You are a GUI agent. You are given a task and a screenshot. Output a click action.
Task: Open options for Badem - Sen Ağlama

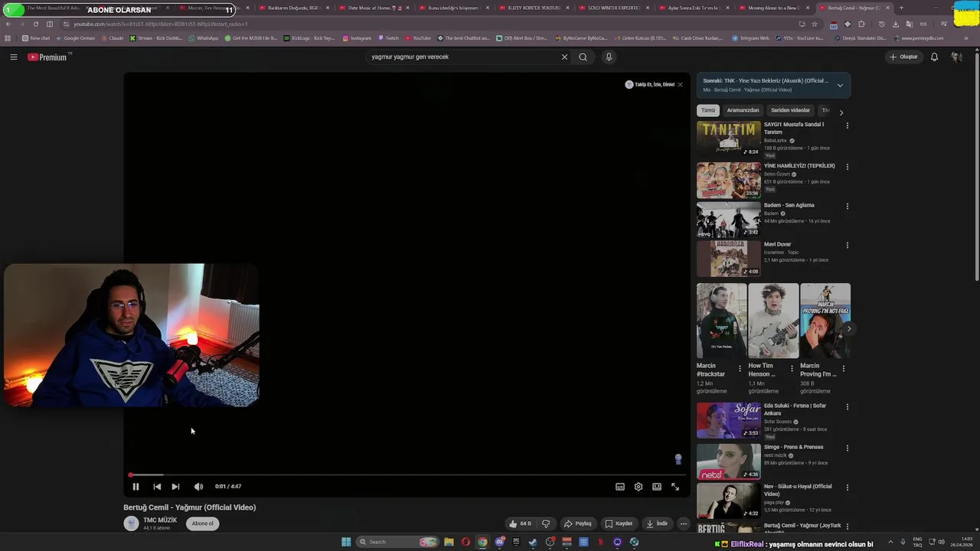tap(847, 206)
